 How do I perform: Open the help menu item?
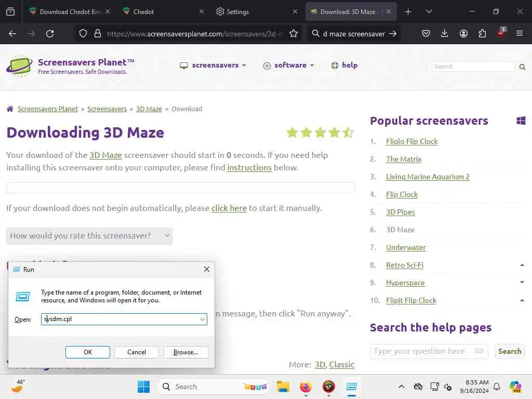pyautogui.click(x=344, y=65)
